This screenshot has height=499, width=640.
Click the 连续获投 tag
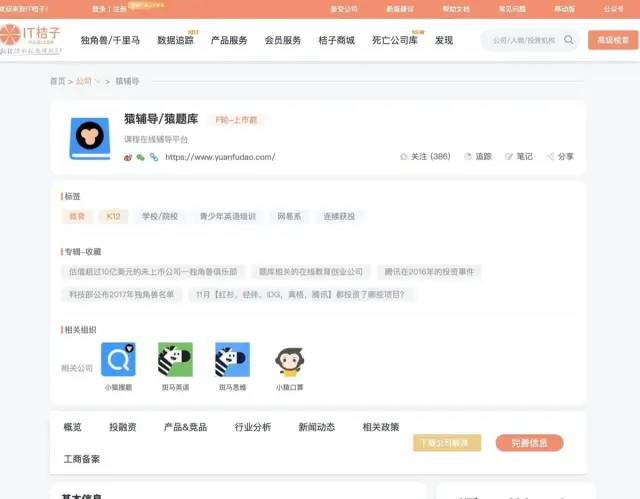339,216
